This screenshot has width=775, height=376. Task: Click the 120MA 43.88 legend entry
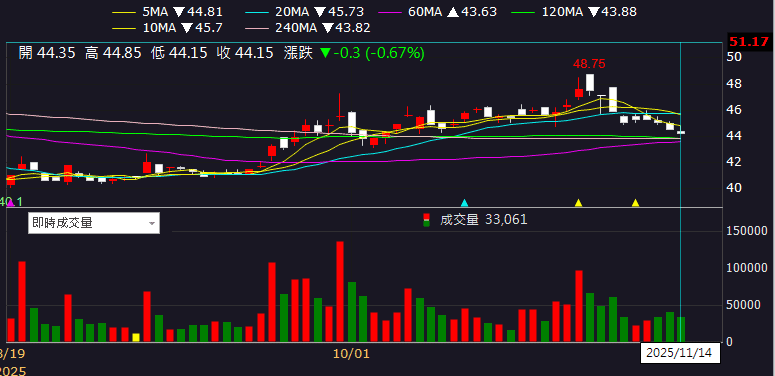pos(573,12)
